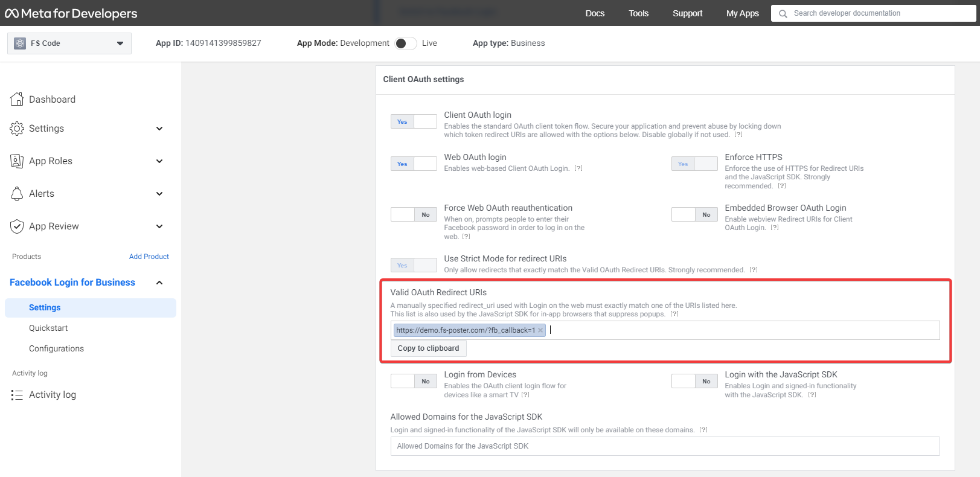Open Docs in top navigation
The height and width of the screenshot is (477, 980).
point(595,13)
